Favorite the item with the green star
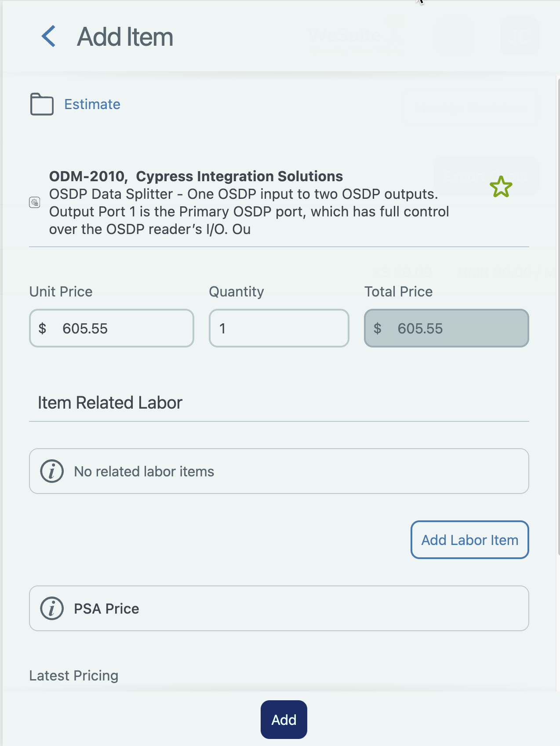 (501, 186)
